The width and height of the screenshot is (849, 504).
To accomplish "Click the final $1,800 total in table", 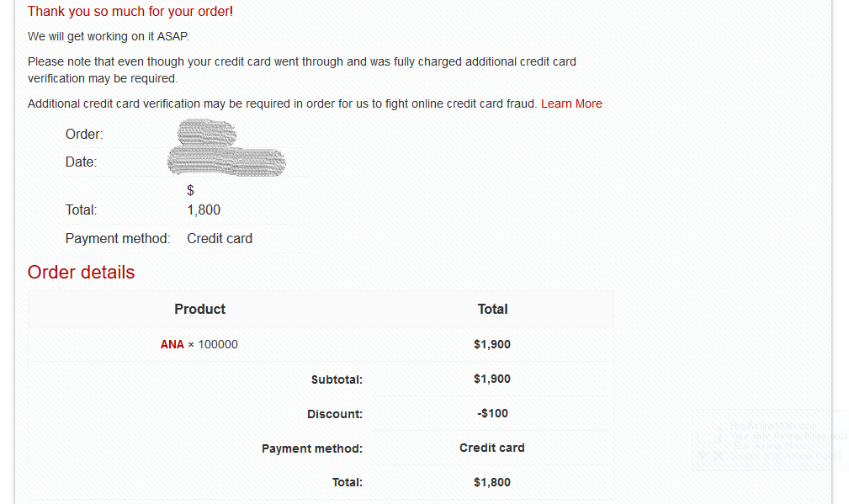I will coord(491,482).
